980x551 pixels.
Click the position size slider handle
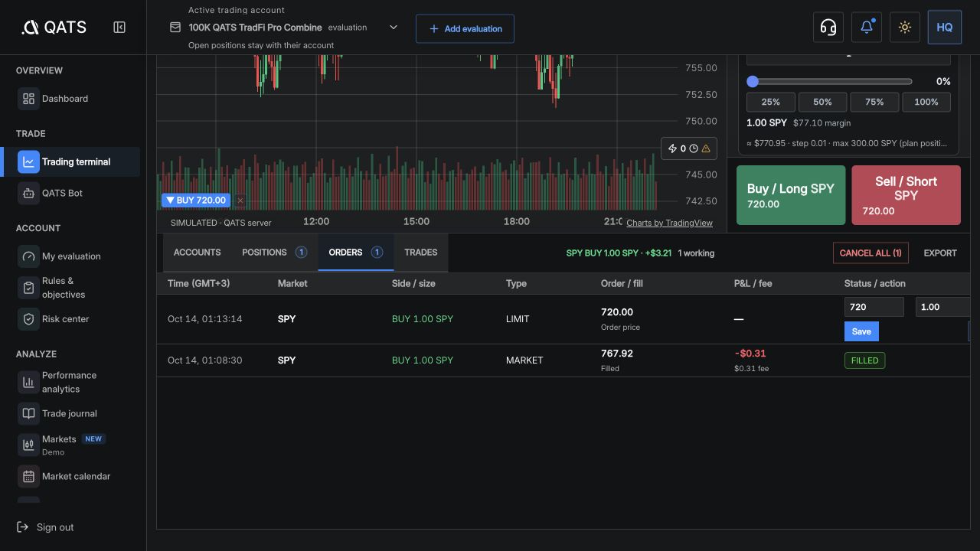(x=753, y=81)
